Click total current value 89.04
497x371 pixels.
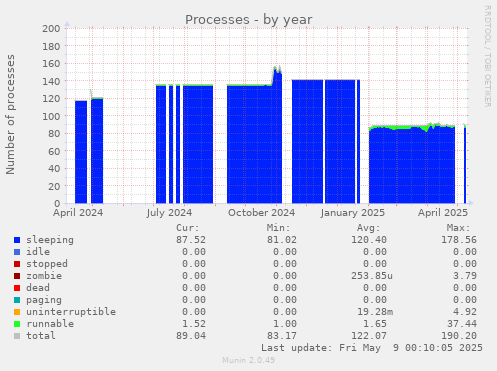coord(191,336)
